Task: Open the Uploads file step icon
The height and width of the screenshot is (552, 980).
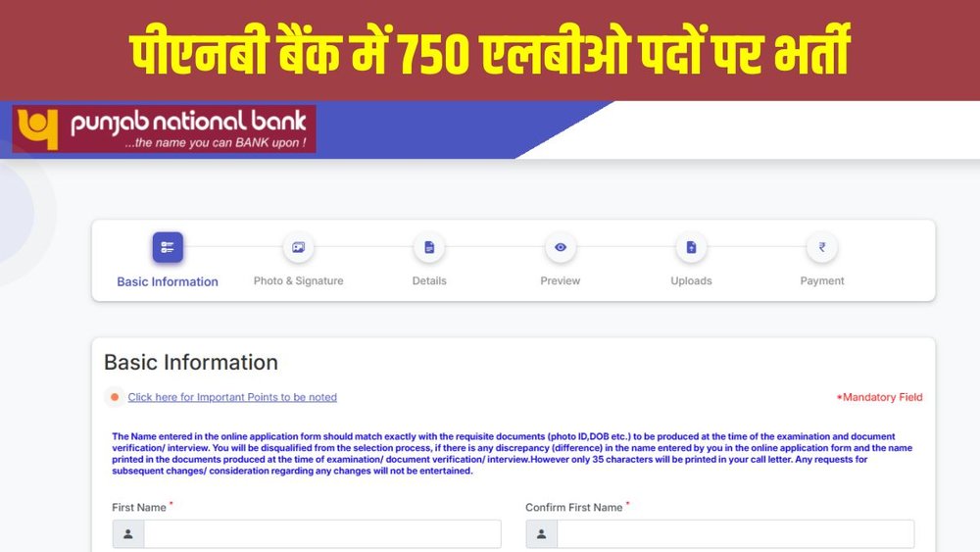Action: click(x=691, y=247)
